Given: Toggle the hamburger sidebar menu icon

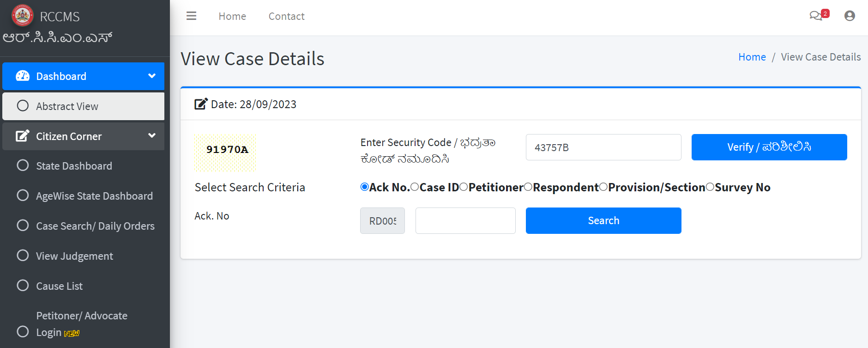Looking at the screenshot, I should [x=191, y=16].
